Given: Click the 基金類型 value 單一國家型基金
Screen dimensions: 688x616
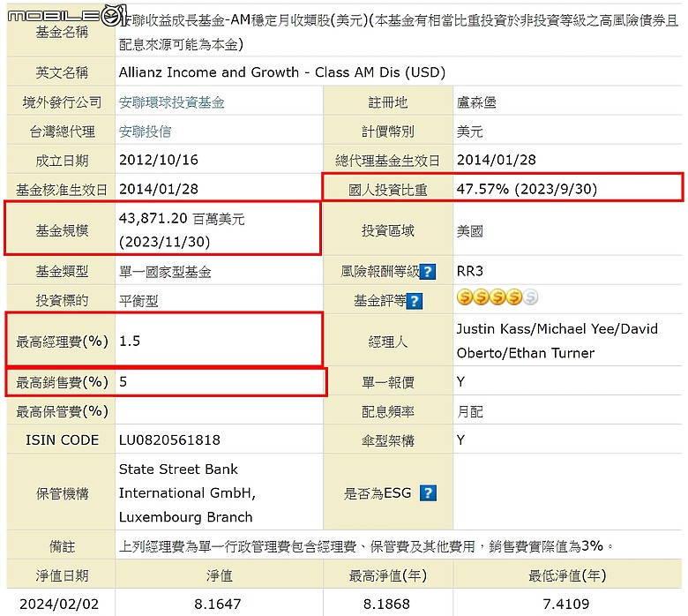Looking at the screenshot, I should 165,272.
